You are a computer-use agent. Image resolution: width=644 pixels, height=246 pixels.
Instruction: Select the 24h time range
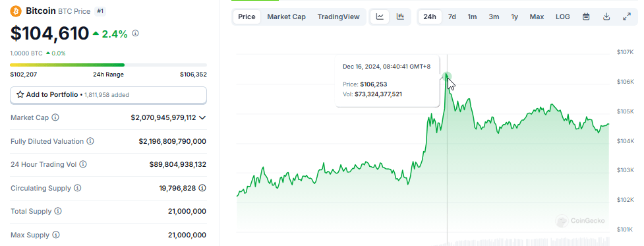[430, 17]
